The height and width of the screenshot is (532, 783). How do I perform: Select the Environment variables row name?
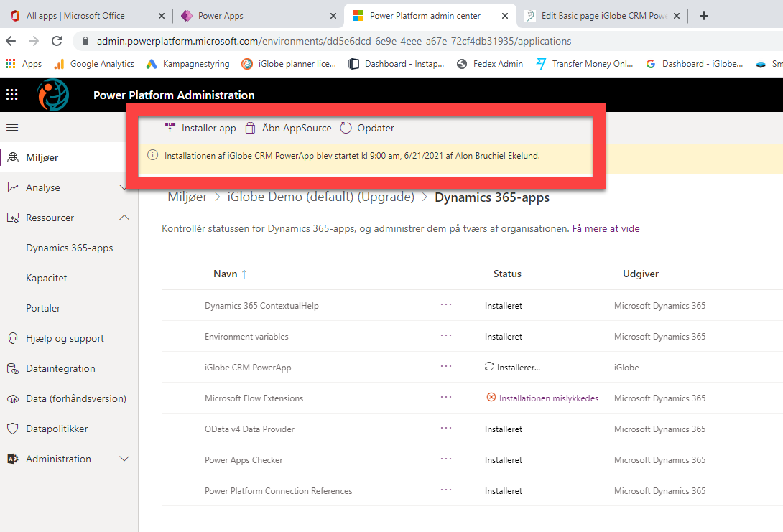[x=246, y=337]
